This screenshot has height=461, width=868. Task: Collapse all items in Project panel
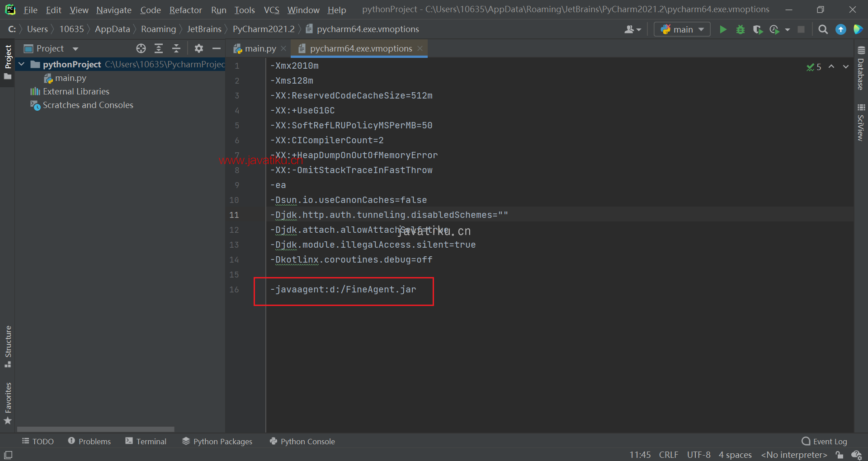click(176, 48)
